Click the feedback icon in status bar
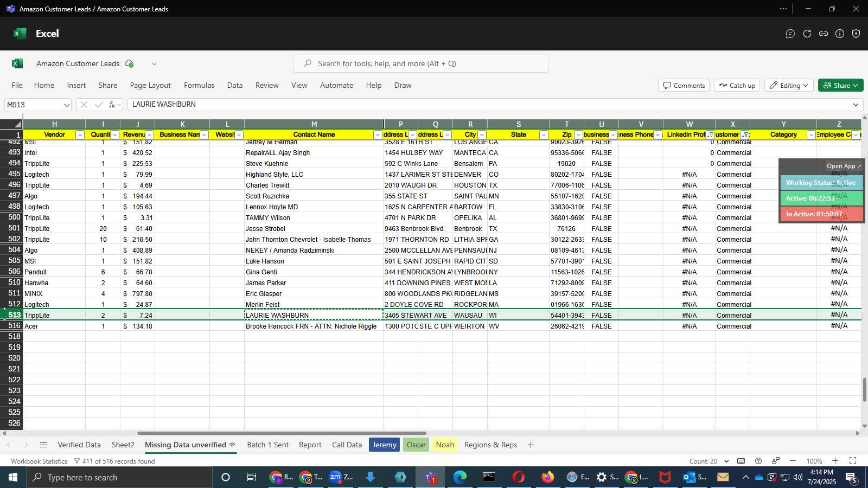868x488 pixels. click(776, 461)
